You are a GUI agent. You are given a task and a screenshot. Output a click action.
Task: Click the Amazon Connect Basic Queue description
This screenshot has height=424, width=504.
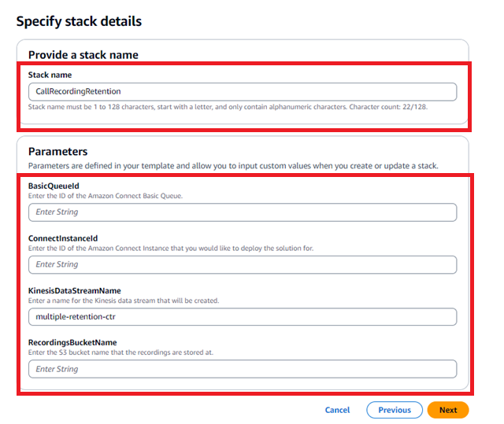105,196
